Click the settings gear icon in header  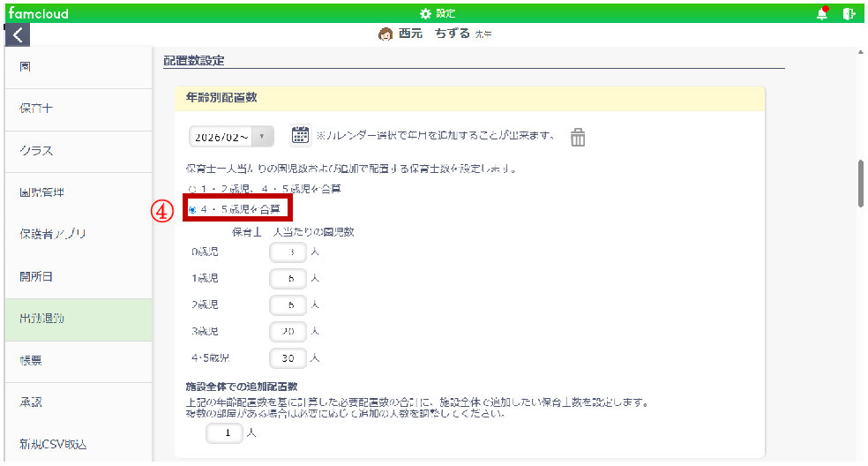426,14
